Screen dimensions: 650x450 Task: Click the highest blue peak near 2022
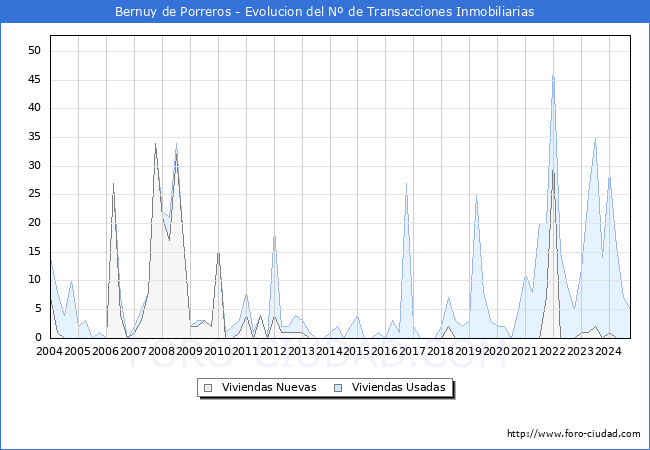pyautogui.click(x=552, y=75)
